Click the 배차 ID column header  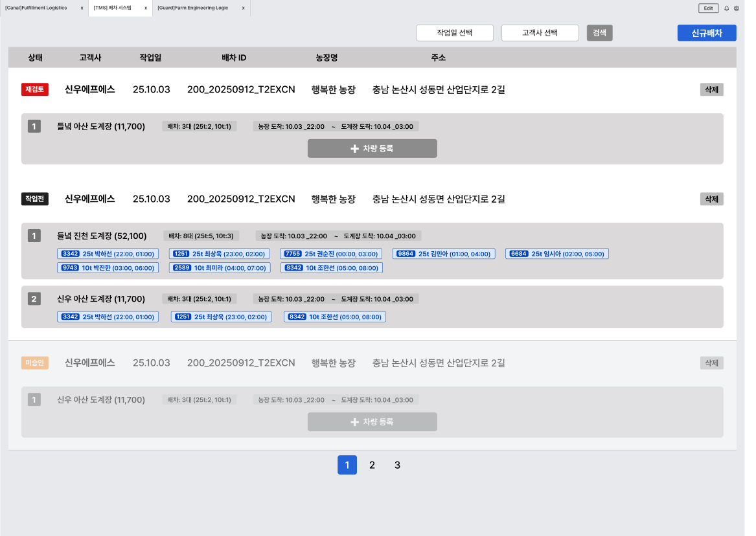pos(234,58)
